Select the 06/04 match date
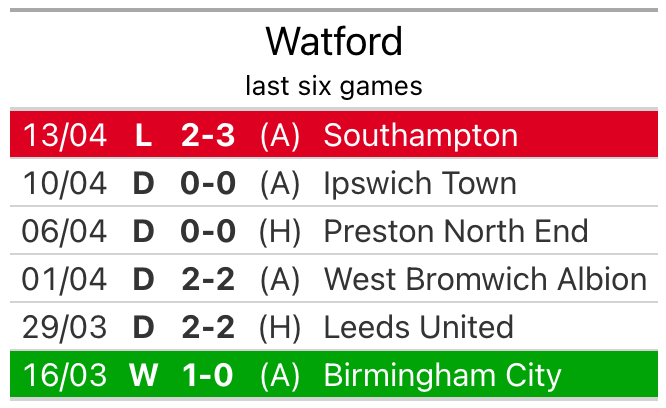 65,232
